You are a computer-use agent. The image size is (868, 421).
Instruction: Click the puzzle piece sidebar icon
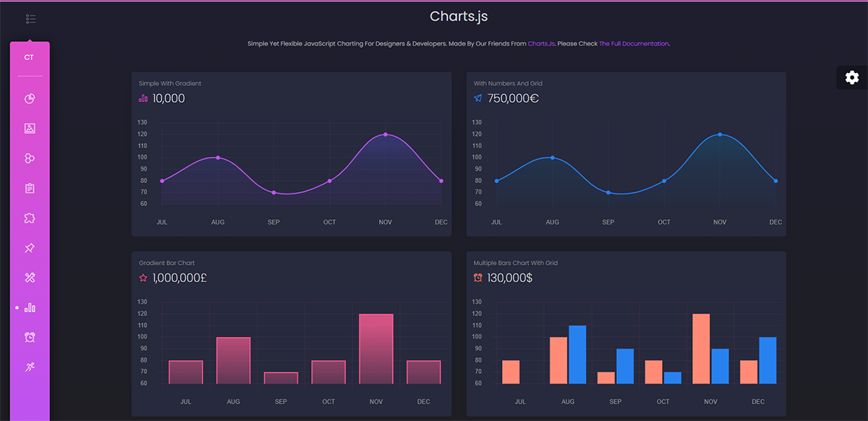tap(30, 218)
